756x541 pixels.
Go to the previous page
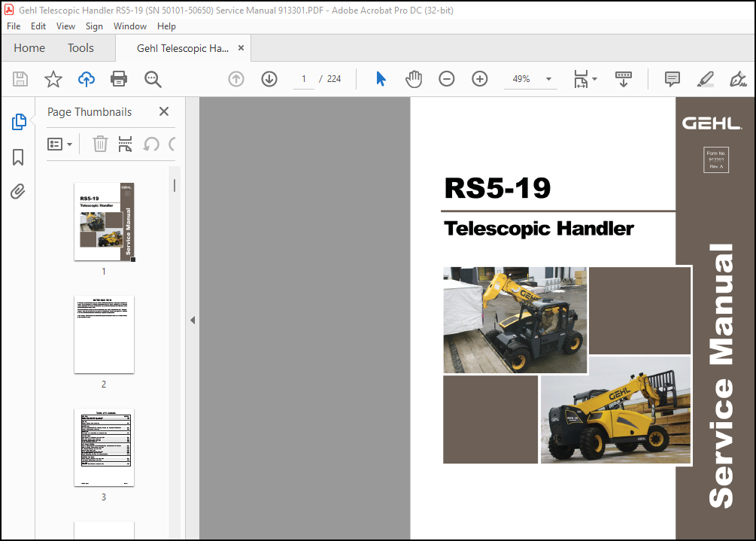coord(235,79)
